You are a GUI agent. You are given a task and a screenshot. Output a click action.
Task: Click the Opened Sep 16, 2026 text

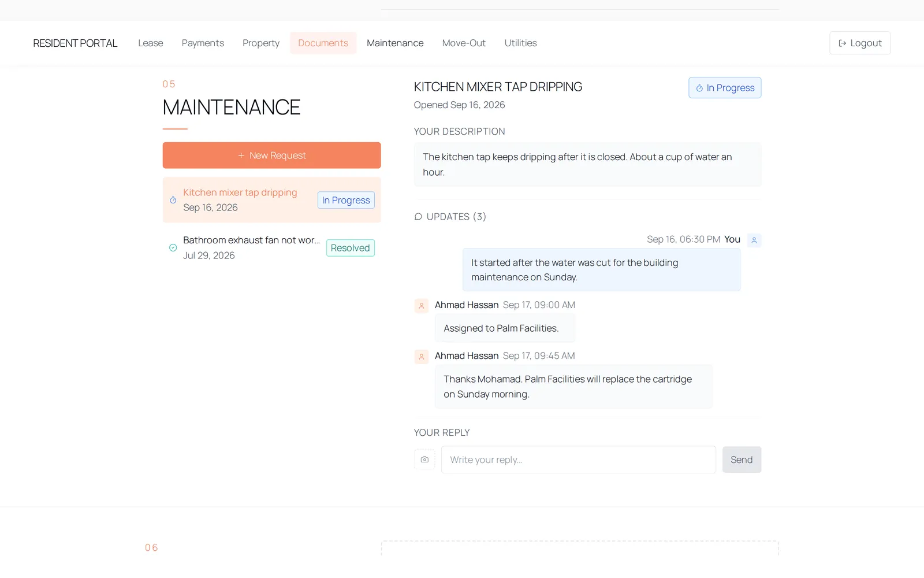point(459,105)
